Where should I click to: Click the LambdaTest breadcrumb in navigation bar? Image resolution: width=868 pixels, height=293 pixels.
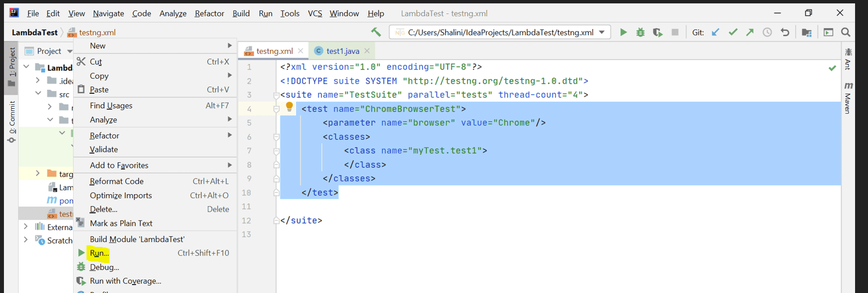click(x=36, y=33)
